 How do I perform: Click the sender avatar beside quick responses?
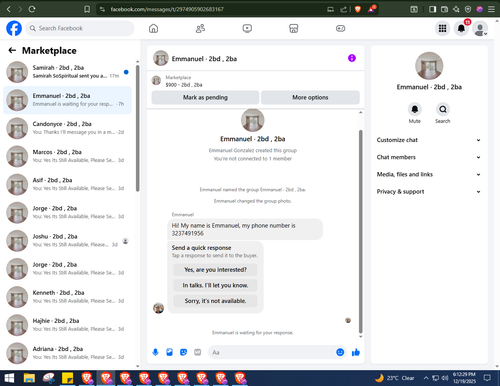(x=158, y=308)
